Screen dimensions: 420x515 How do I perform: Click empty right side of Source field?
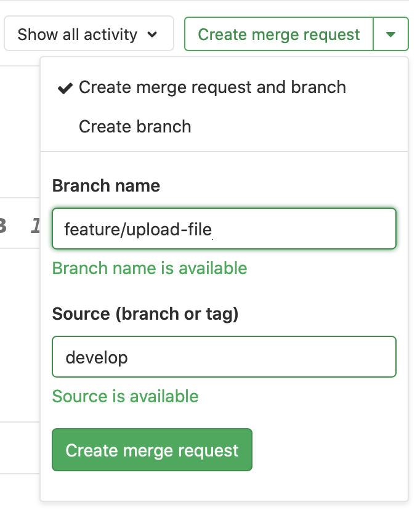point(277,357)
